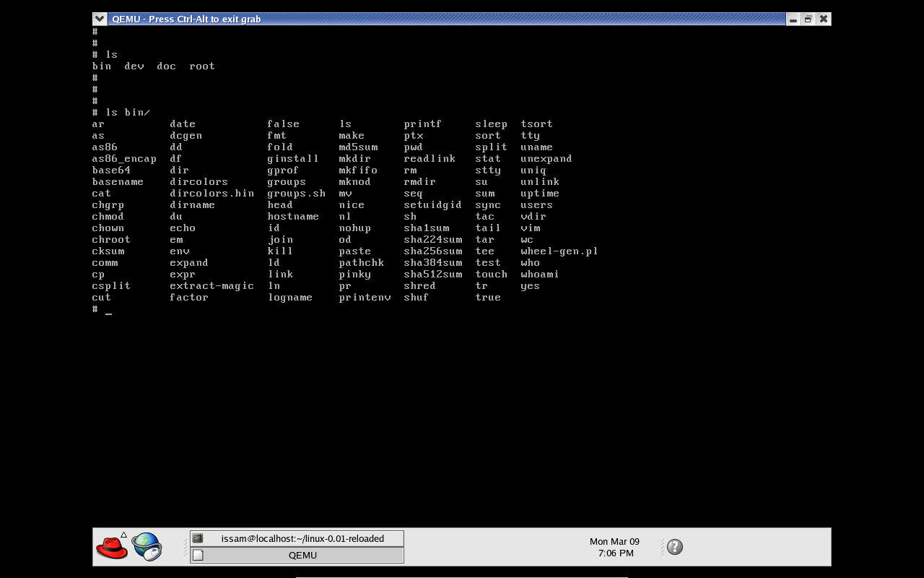Image resolution: width=924 pixels, height=578 pixels.
Task: Click the QEMU title bar text
Action: click(186, 19)
